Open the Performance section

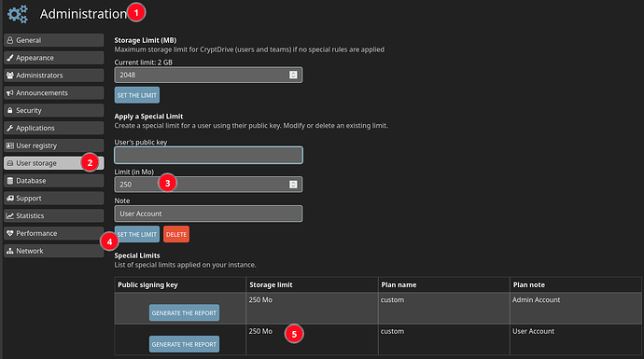(54, 233)
